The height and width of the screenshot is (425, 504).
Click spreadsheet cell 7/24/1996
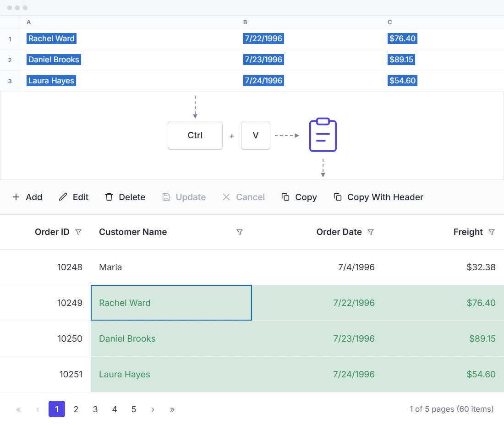263,81
